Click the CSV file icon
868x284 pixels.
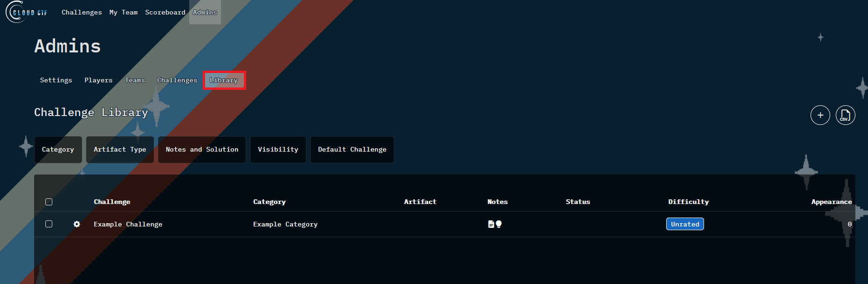point(845,115)
